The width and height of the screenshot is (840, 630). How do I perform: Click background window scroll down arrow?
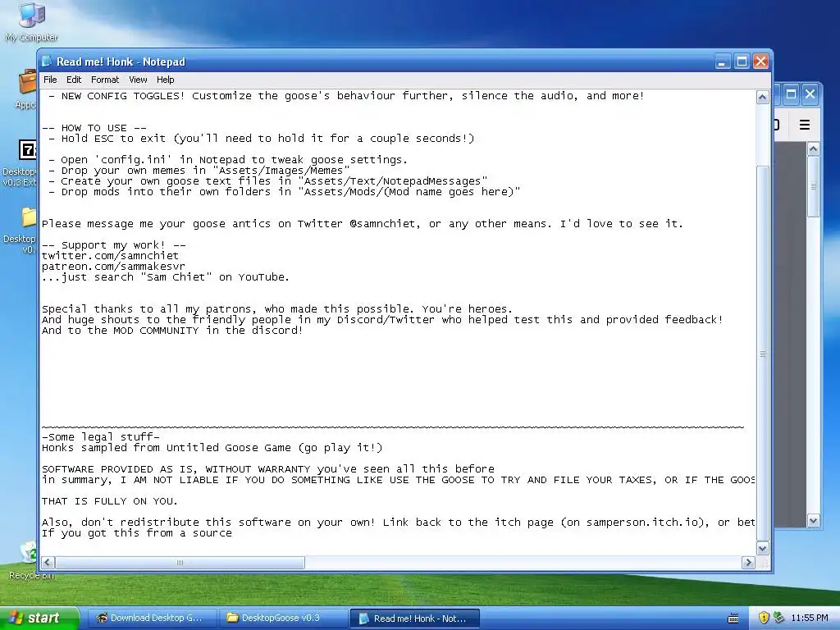[813, 520]
